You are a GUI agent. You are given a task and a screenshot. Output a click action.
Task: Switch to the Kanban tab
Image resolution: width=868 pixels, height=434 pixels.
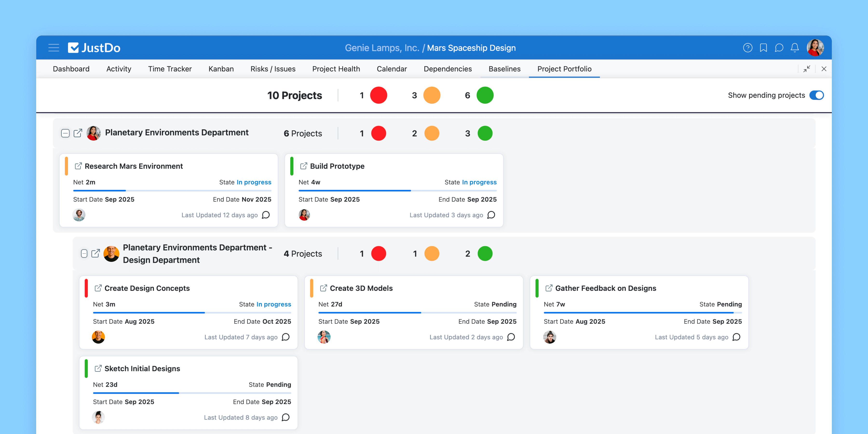[x=221, y=69]
